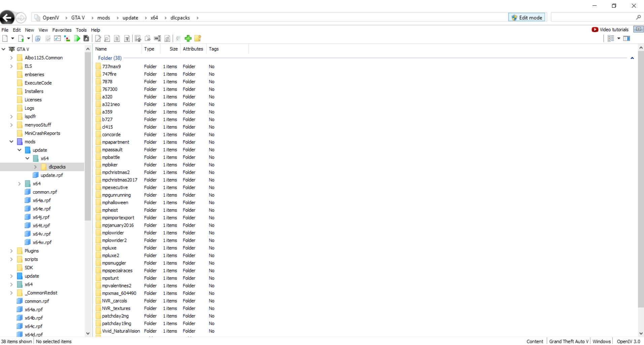Expand the scripts tree node

(11, 259)
